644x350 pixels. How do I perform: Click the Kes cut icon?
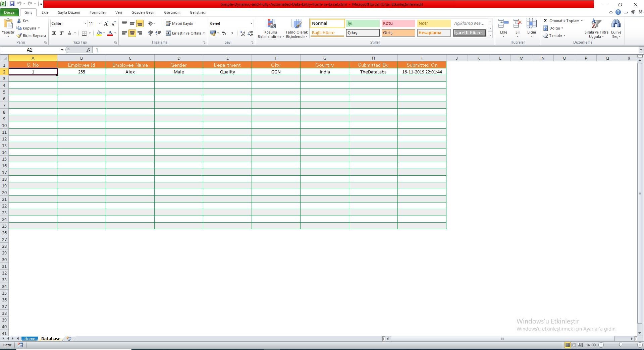coord(19,21)
